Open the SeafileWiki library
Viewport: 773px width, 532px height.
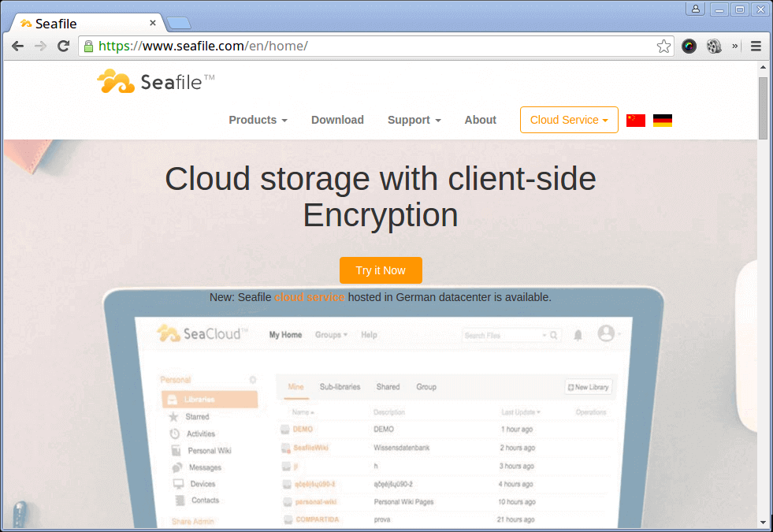coord(310,448)
